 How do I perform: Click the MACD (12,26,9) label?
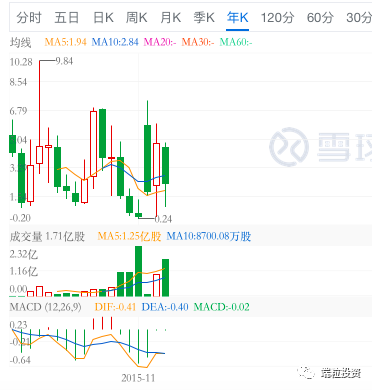click(45, 307)
